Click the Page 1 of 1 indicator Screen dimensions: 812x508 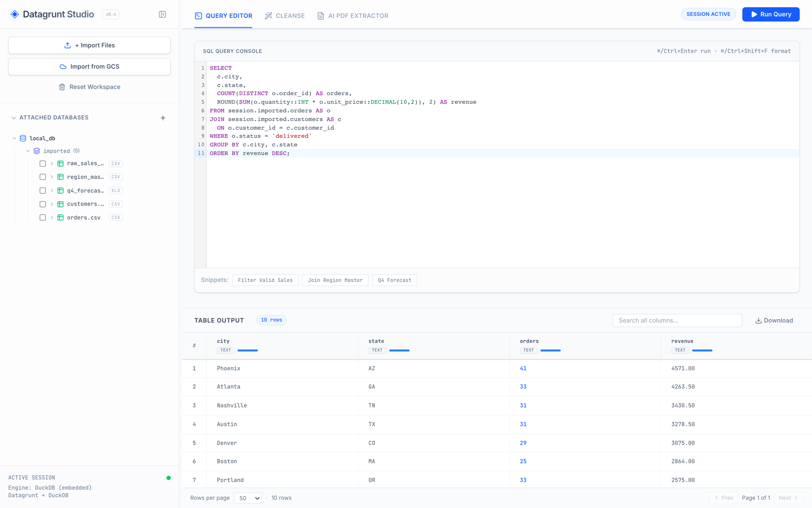[756, 498]
